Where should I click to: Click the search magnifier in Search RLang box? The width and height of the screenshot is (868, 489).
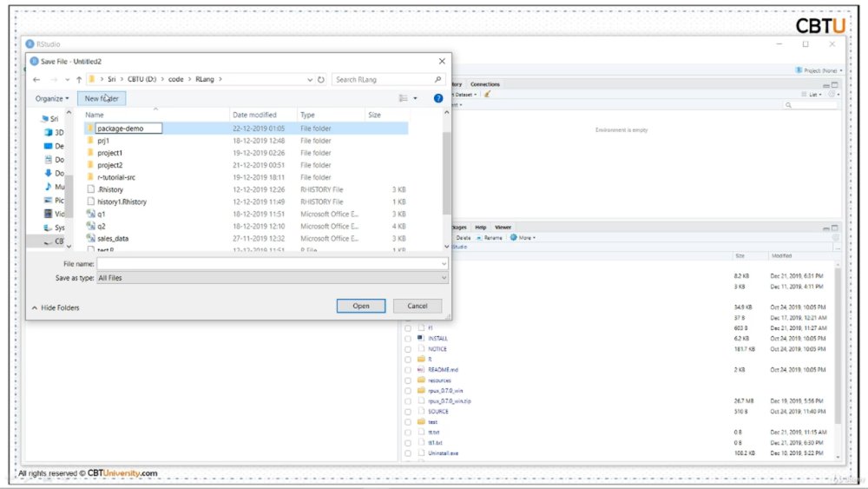pos(437,80)
